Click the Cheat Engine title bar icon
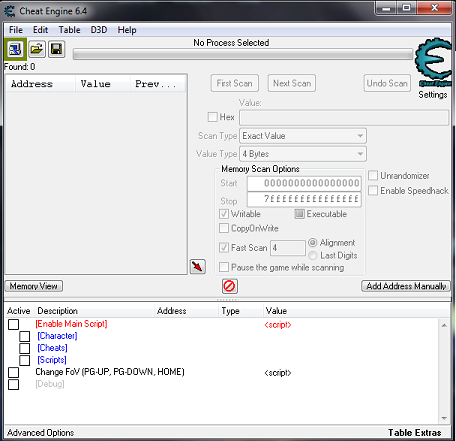The image size is (456, 441). tap(10, 11)
